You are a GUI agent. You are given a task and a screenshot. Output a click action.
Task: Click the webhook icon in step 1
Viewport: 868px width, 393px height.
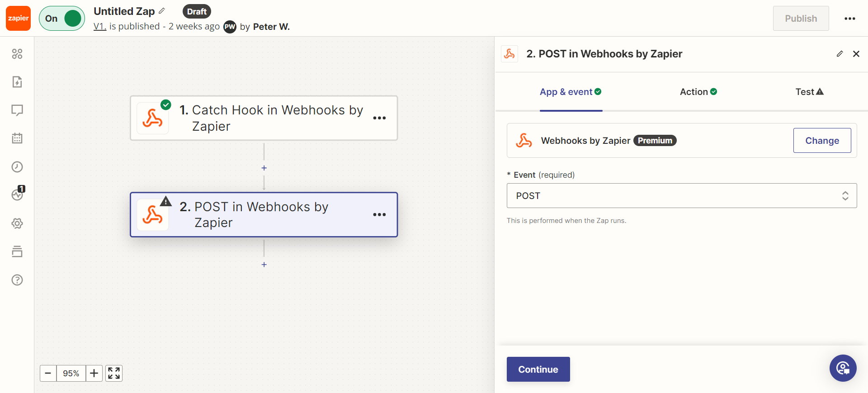point(152,118)
